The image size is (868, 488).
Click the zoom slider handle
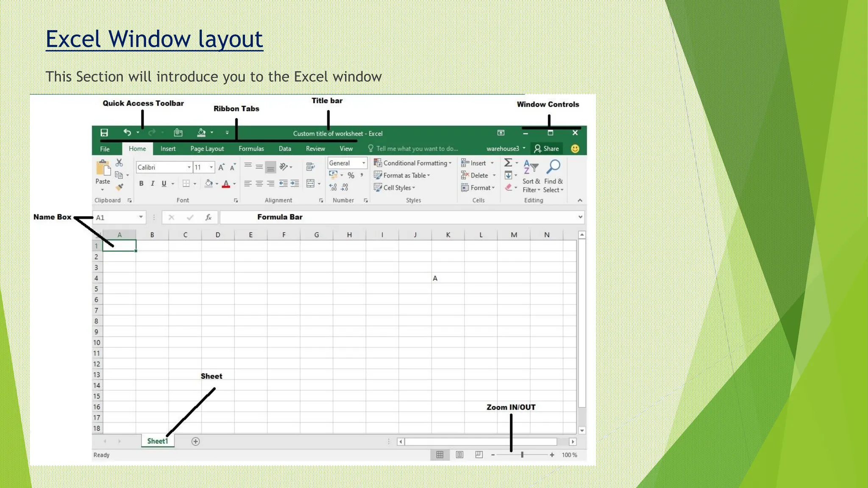(522, 455)
